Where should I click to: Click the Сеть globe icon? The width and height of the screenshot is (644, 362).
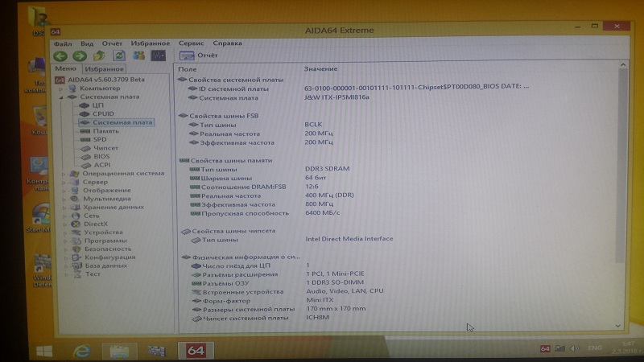coord(76,216)
